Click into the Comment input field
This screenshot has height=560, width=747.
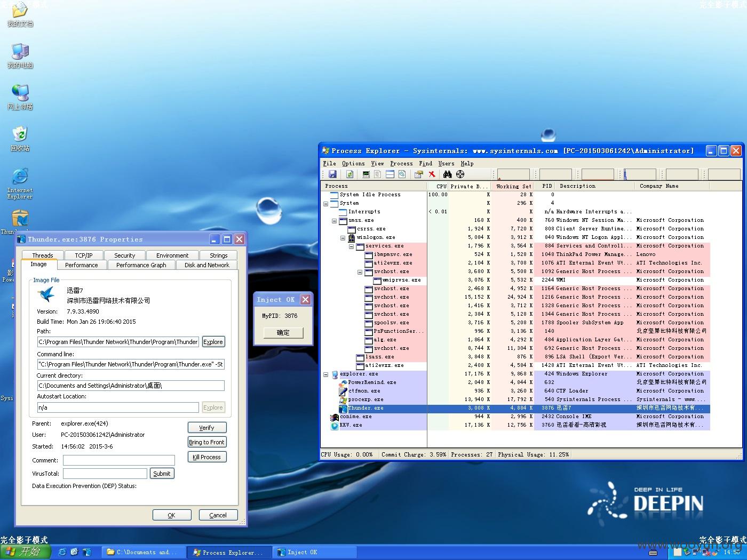pos(119,460)
